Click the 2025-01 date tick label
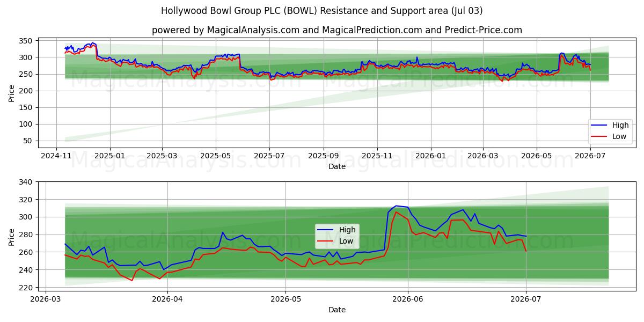The image size is (644, 322). (110, 156)
